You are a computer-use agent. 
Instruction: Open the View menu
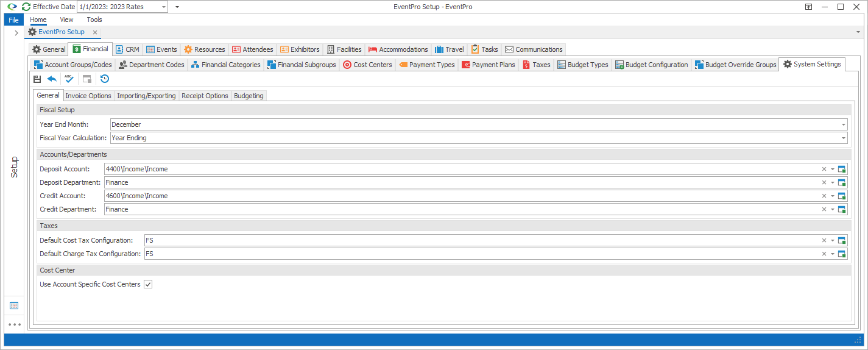(x=66, y=20)
